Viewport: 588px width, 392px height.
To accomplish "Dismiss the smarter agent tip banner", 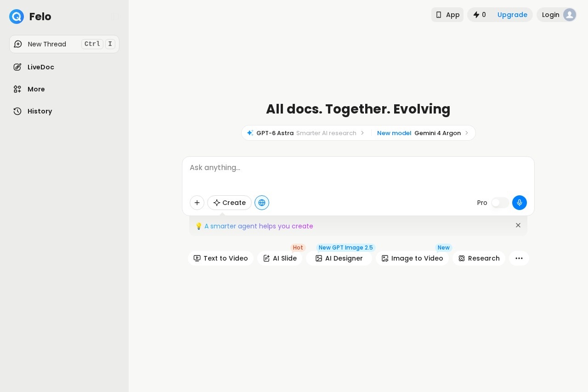I will (x=518, y=225).
